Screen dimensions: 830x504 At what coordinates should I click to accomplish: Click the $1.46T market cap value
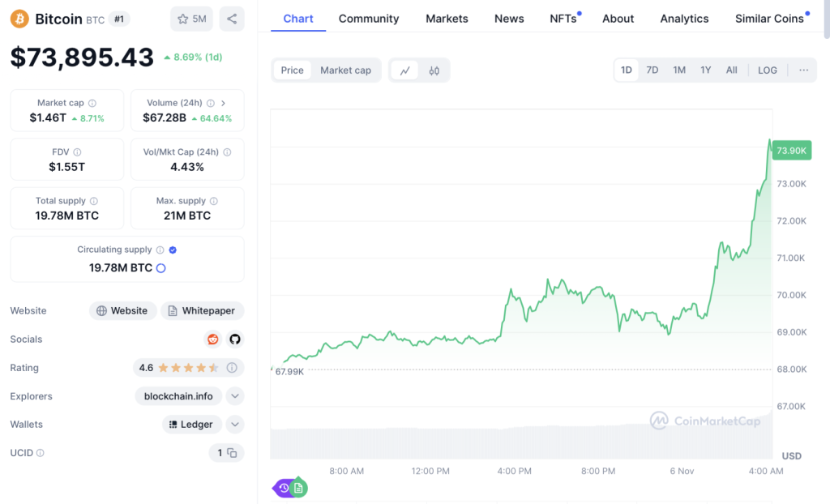[x=48, y=118]
